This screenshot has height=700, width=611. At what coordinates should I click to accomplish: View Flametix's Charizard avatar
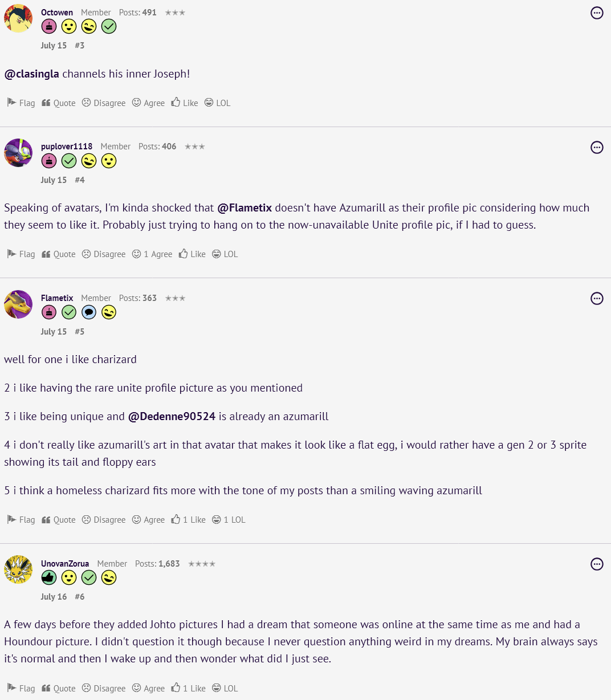18,304
